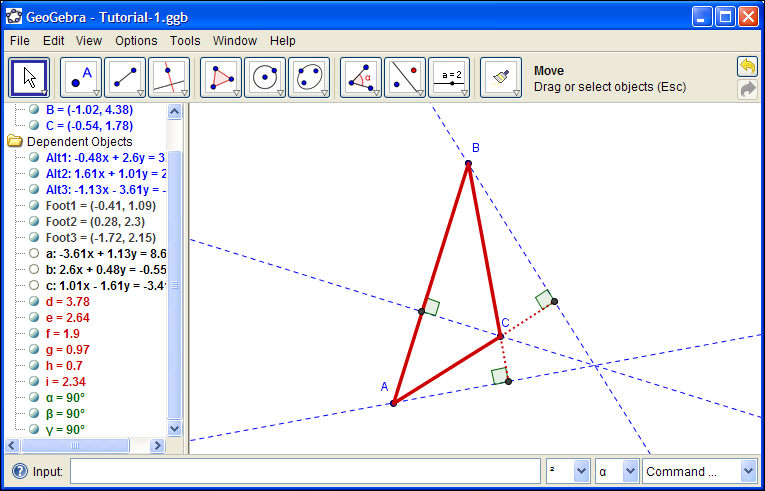765x491 pixels.
Task: Select the New Point tool
Action: point(82,78)
